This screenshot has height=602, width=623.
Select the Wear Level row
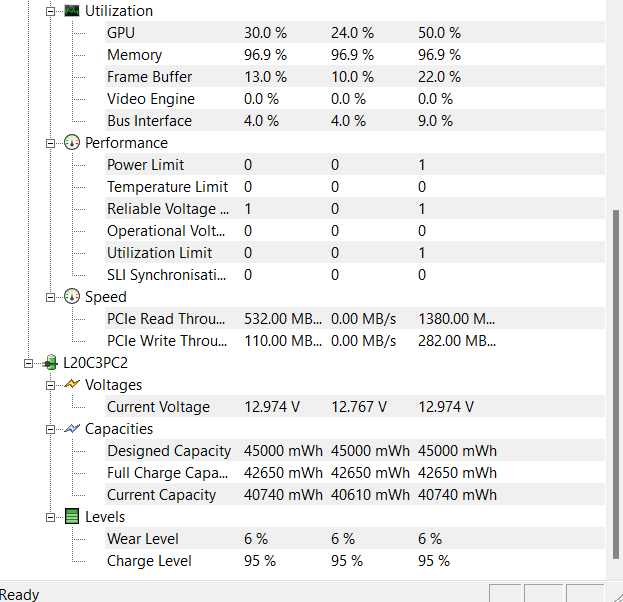click(144, 539)
